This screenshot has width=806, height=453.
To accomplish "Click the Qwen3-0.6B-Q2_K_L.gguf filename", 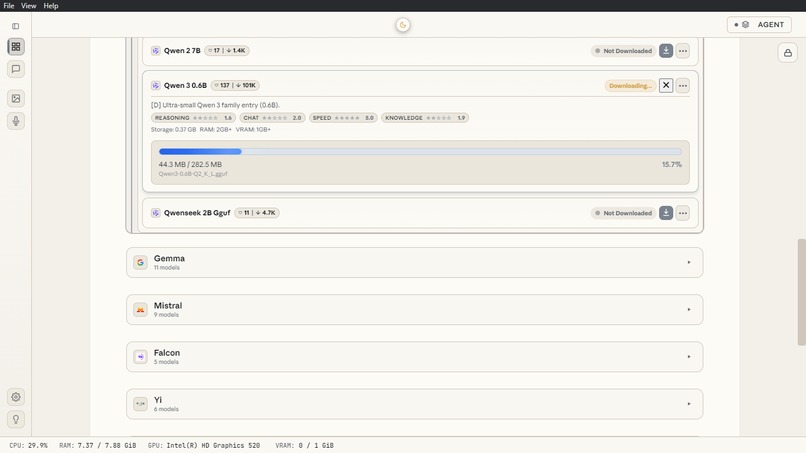I will (193, 174).
